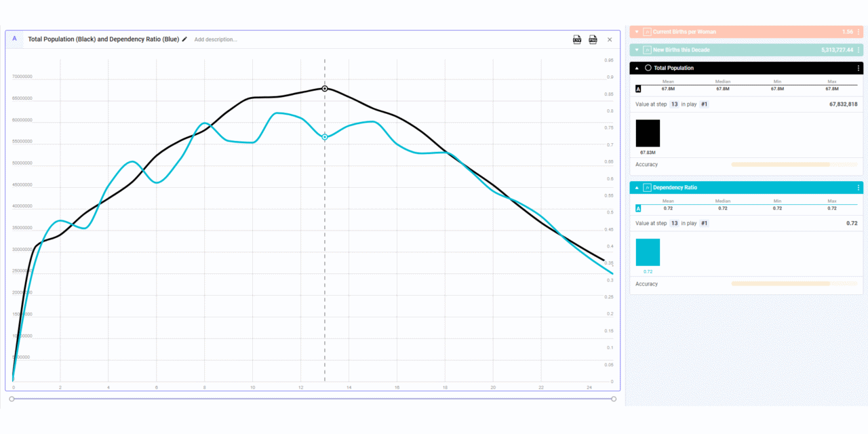The width and height of the screenshot is (868, 434).
Task: Expand the Current Births per Woman panel
Action: pos(637,32)
